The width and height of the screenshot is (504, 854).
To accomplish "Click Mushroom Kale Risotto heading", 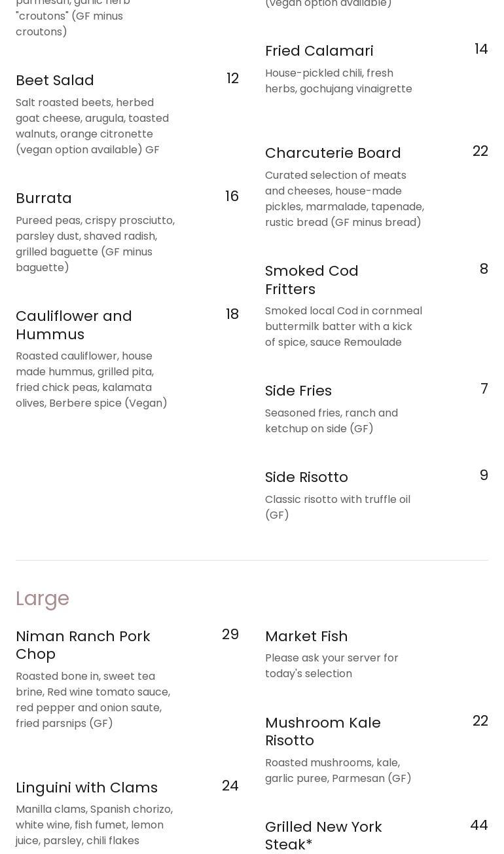I will [x=323, y=732].
